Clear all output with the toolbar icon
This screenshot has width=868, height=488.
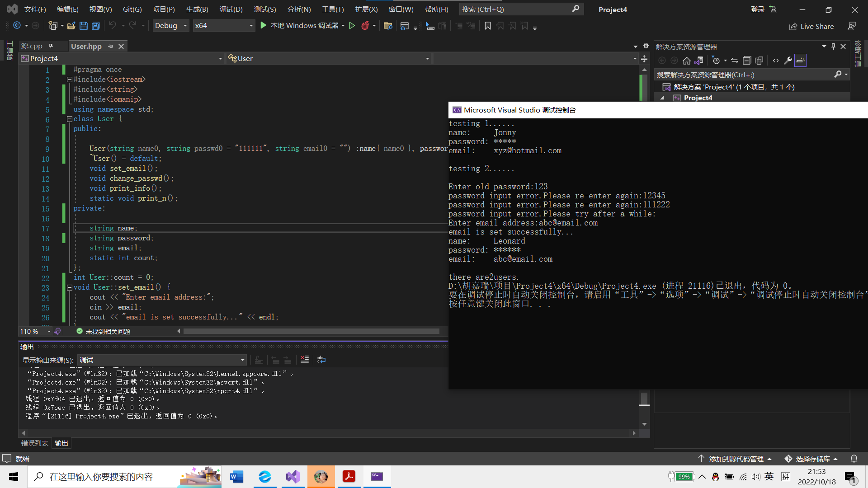coord(305,360)
